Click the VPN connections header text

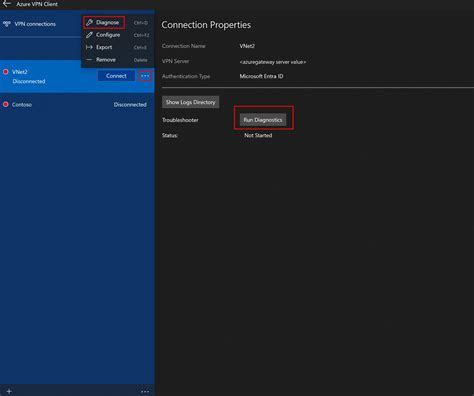click(35, 24)
